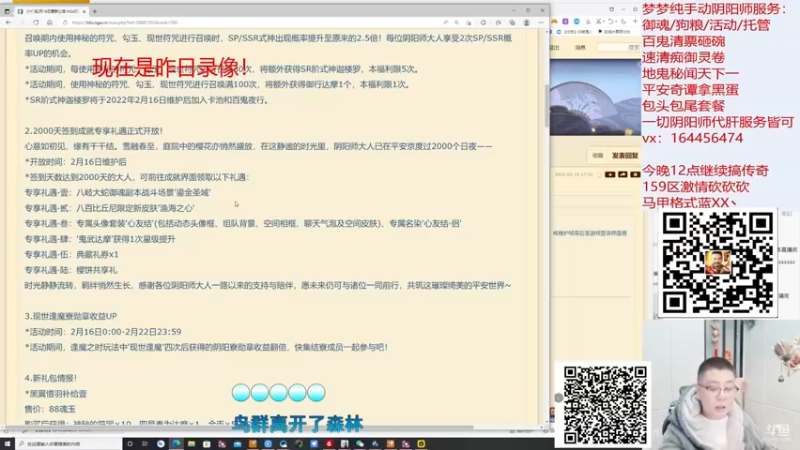
Task: Click the line '专享礼遇·陆: 樱饼共享礼'
Action: [70, 270]
